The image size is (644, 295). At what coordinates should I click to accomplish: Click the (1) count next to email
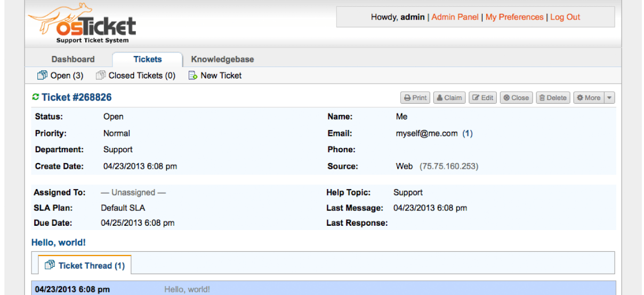pos(468,134)
